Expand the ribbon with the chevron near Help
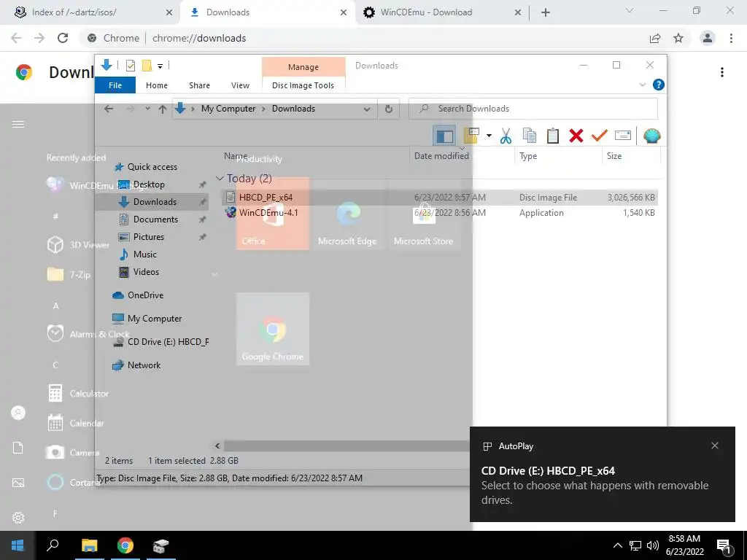Screen dimensions: 747x560 (642, 85)
